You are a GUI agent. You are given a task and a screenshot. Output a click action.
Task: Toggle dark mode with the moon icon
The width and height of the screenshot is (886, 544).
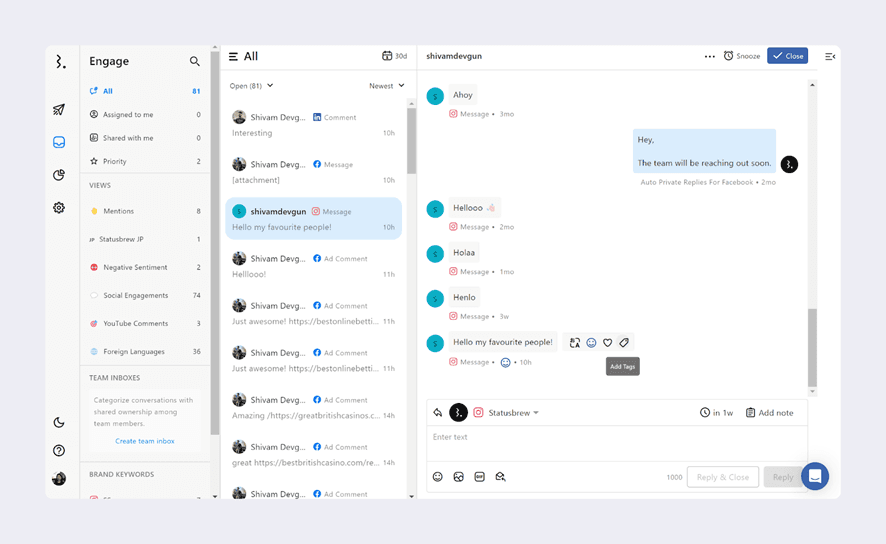(x=59, y=423)
